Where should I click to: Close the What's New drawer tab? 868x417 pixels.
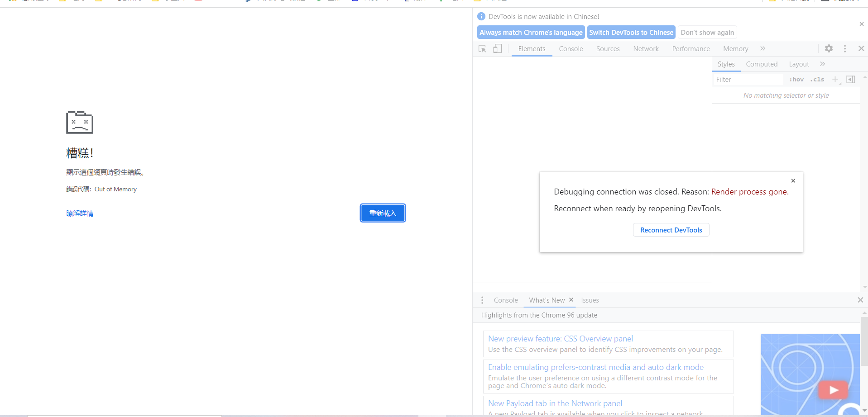click(x=571, y=299)
